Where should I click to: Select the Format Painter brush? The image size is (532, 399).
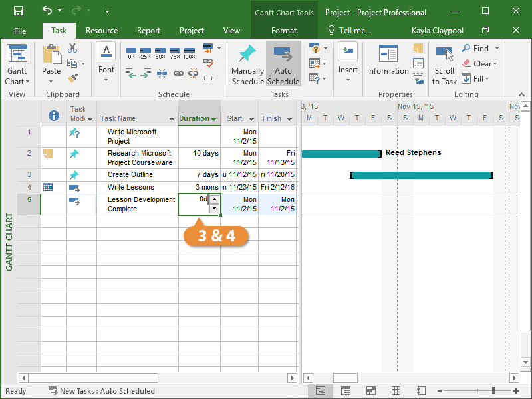click(72, 78)
